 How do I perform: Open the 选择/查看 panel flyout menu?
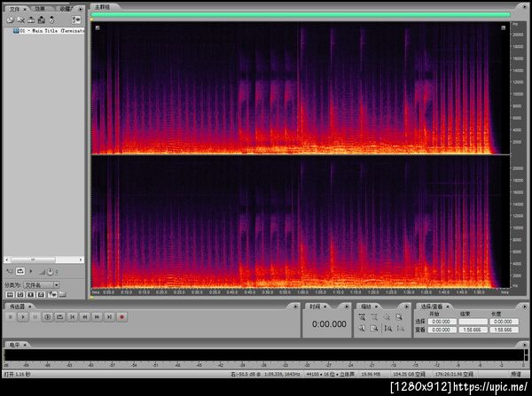point(525,307)
